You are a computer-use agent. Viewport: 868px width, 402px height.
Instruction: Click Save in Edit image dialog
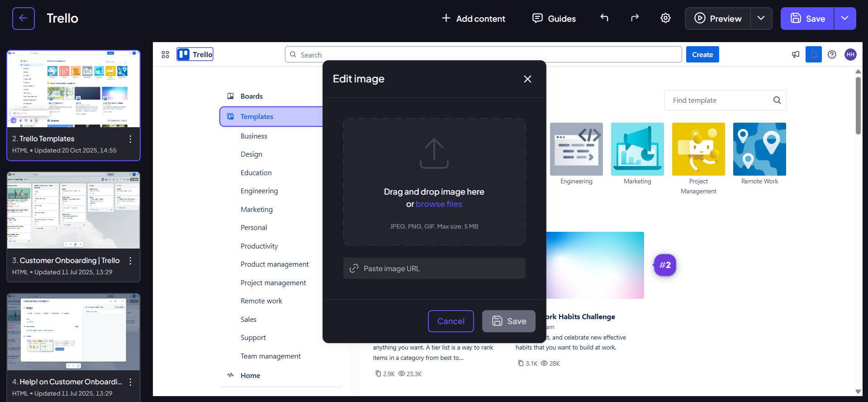[x=508, y=321]
